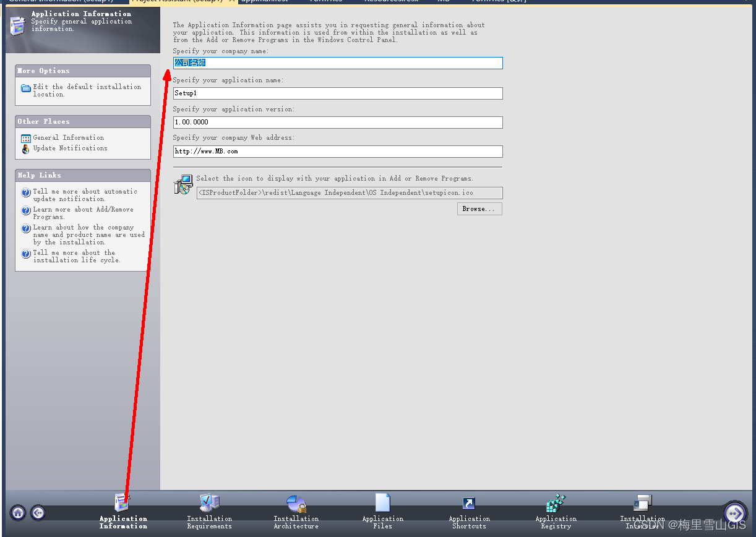Jump to the Application Shortcuts step
Screen dimensions: 756x537
[x=469, y=512]
